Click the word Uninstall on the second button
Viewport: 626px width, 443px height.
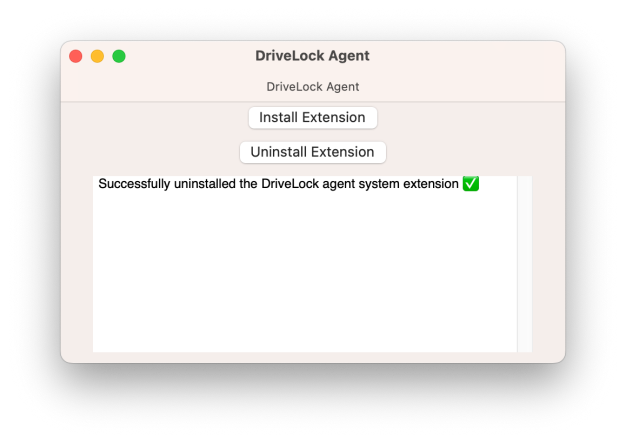tap(279, 152)
